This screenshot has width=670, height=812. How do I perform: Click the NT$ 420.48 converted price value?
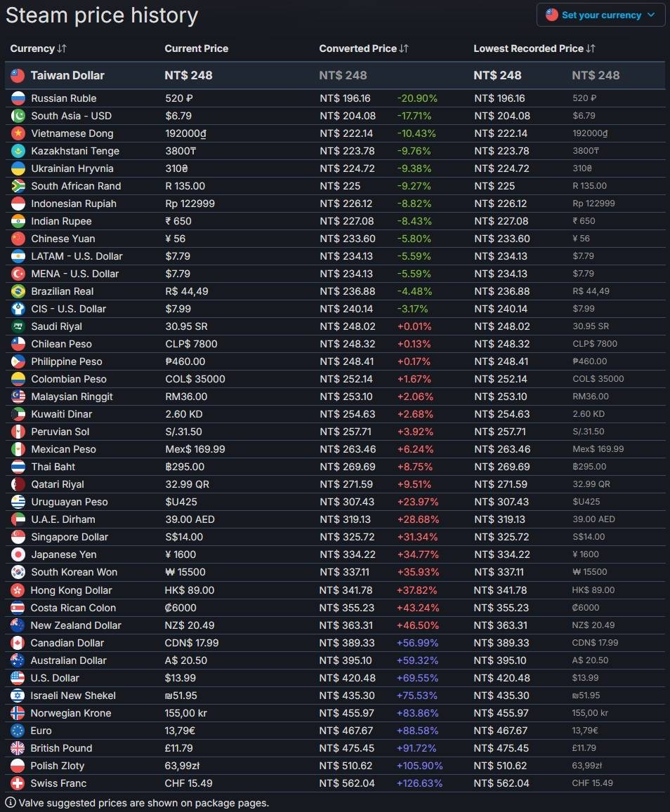point(347,679)
